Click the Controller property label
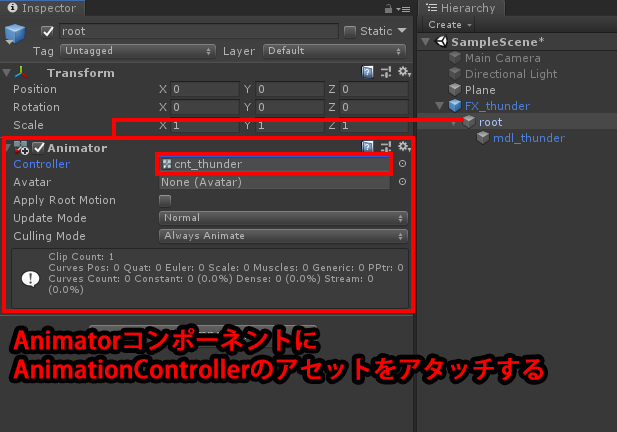617x432 pixels. coord(42,164)
